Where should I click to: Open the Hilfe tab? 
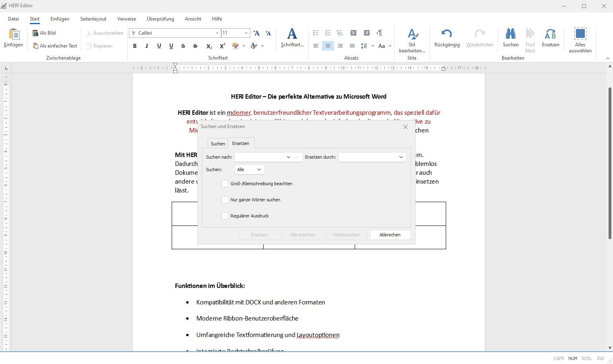217,19
